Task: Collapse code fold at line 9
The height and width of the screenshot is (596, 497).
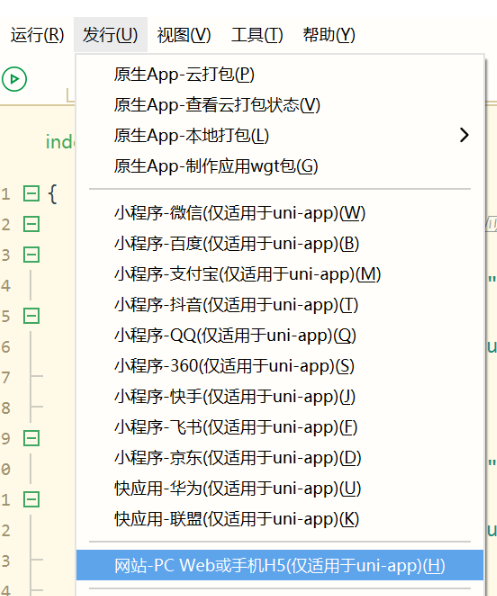Action: 31,438
